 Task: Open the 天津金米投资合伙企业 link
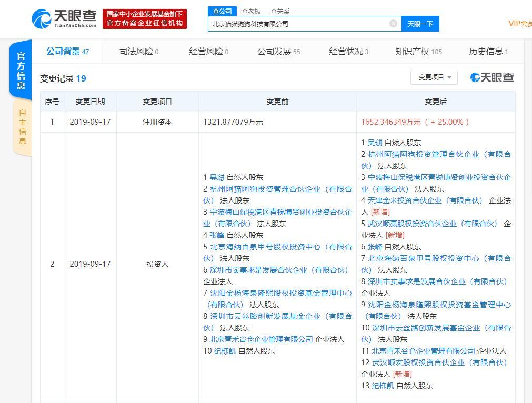(x=425, y=200)
